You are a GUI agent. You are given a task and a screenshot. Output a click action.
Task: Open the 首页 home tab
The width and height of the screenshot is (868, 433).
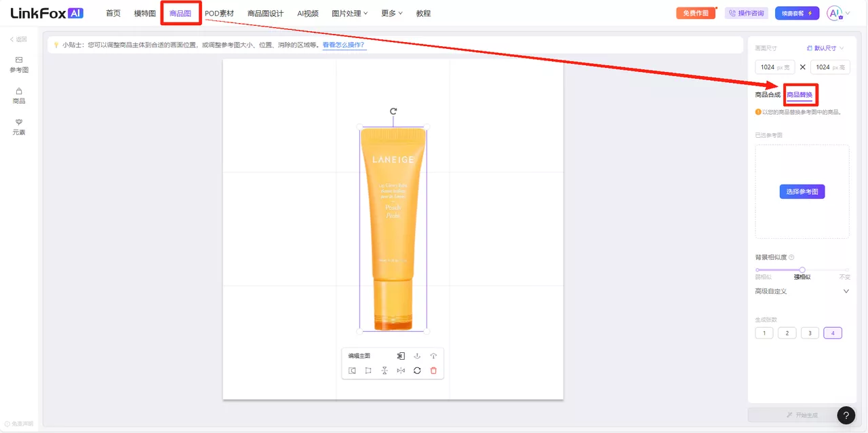click(x=113, y=14)
